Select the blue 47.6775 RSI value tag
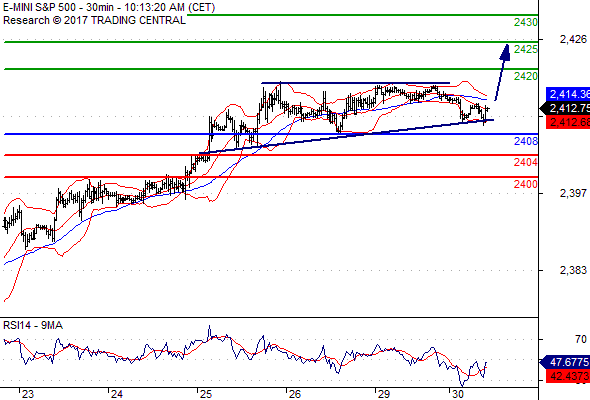The image size is (590, 400). 566,362
